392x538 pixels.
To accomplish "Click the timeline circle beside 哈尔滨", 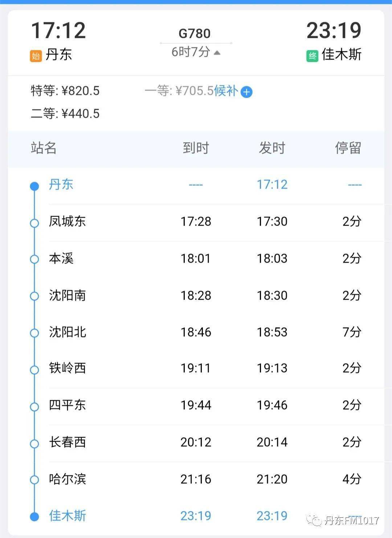I will point(34,480).
